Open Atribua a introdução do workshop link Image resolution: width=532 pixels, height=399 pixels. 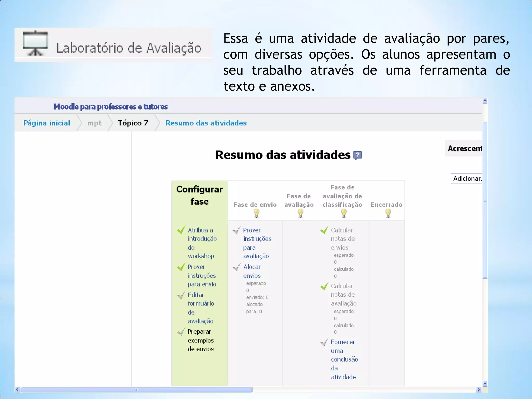[x=202, y=243]
